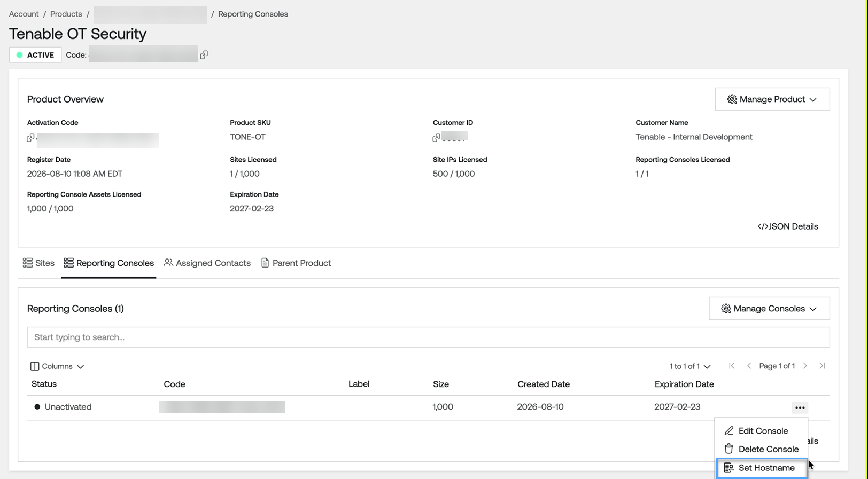Switch to the Sites tab
The height and width of the screenshot is (479, 868).
point(38,263)
